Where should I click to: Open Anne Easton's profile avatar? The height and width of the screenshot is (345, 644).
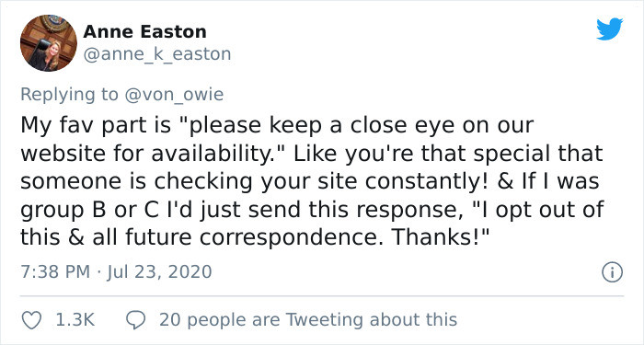pos(49,43)
